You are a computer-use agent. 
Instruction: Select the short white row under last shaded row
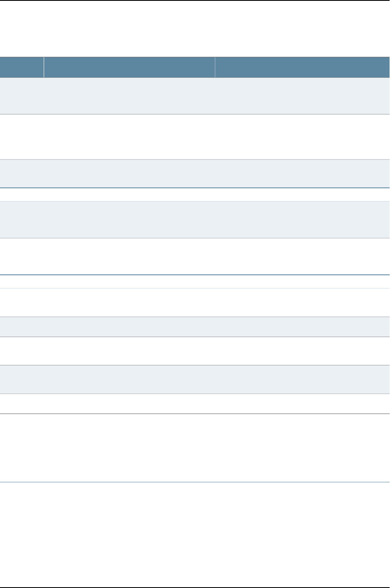(195, 404)
